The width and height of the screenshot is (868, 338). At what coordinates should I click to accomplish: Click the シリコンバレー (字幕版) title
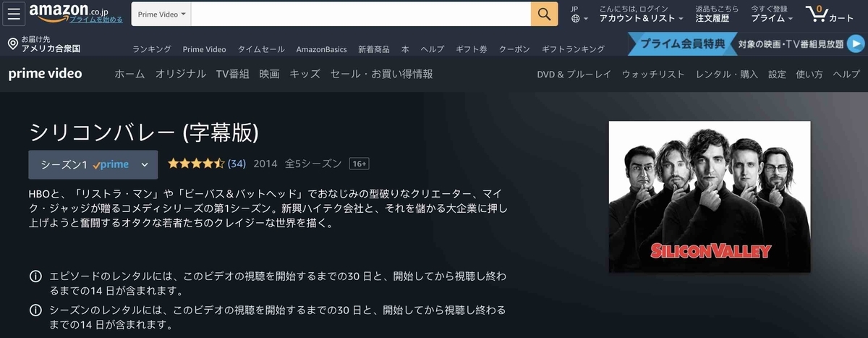(143, 132)
